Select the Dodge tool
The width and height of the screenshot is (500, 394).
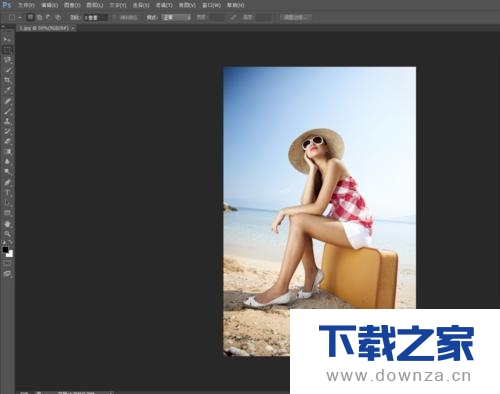7,172
